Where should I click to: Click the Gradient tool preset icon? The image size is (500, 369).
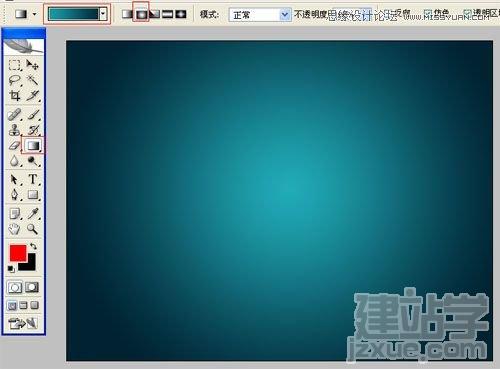pos(21,14)
